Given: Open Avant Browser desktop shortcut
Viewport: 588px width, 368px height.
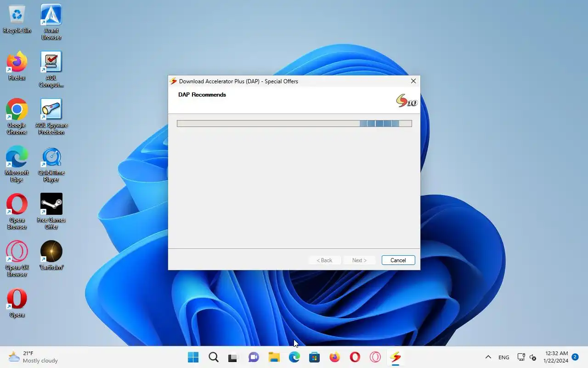Looking at the screenshot, I should (51, 22).
